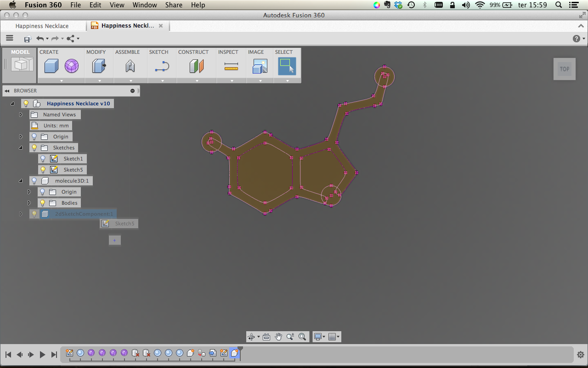Viewport: 588px width, 368px height.
Task: Switch to the first Happiness Necklace tab
Action: [x=42, y=26]
